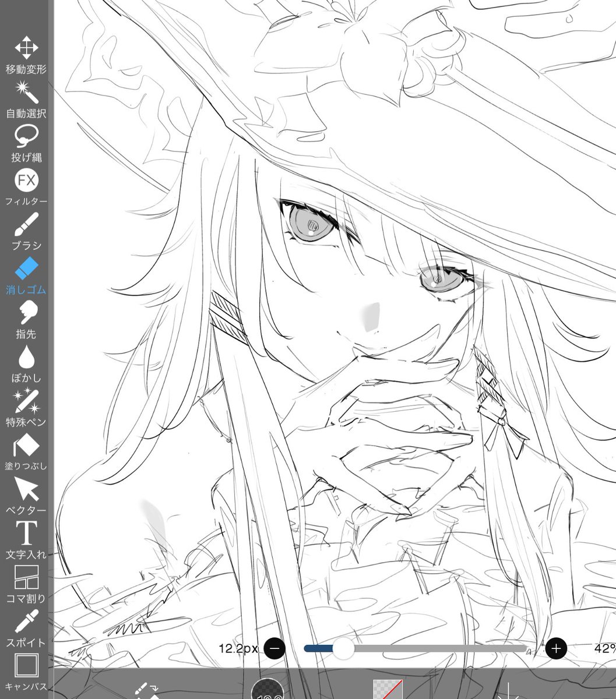Select the 塗りつぶし bucket fill tool

tap(26, 452)
